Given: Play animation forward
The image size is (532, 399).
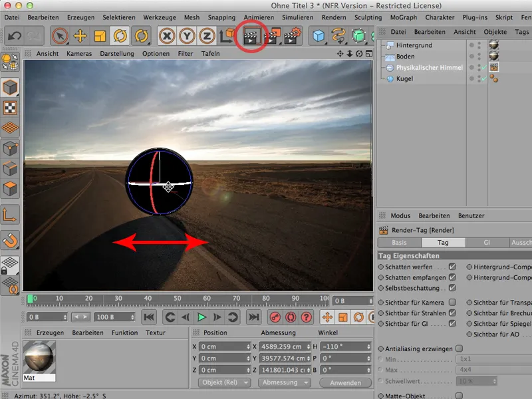Looking at the screenshot, I should point(201,317).
